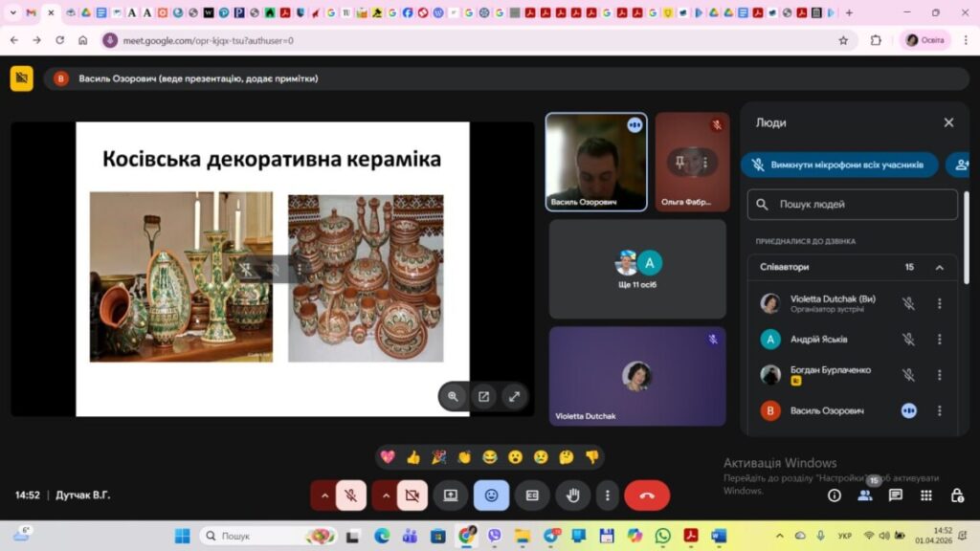
Task: Turn on captions in the call bar
Action: click(532, 496)
